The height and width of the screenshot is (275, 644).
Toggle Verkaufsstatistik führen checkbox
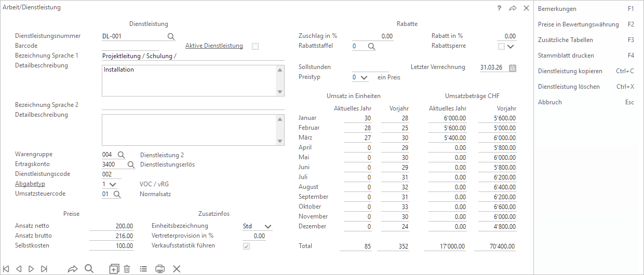(247, 246)
